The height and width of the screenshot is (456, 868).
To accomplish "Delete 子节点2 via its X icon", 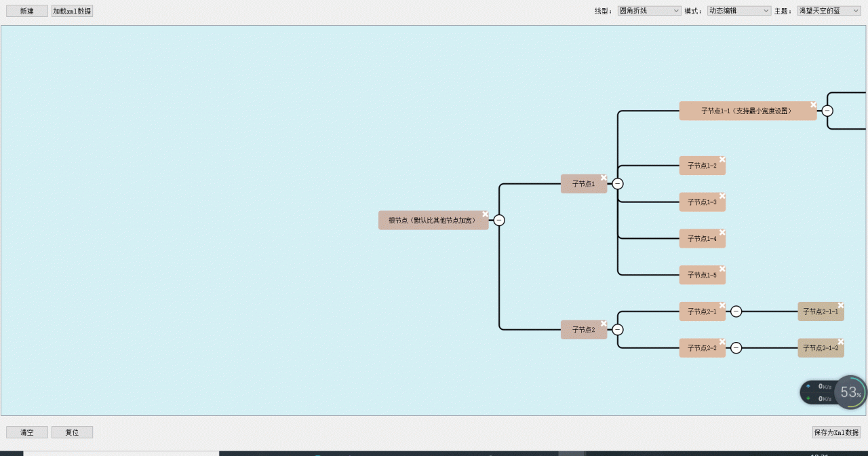I will tap(604, 324).
